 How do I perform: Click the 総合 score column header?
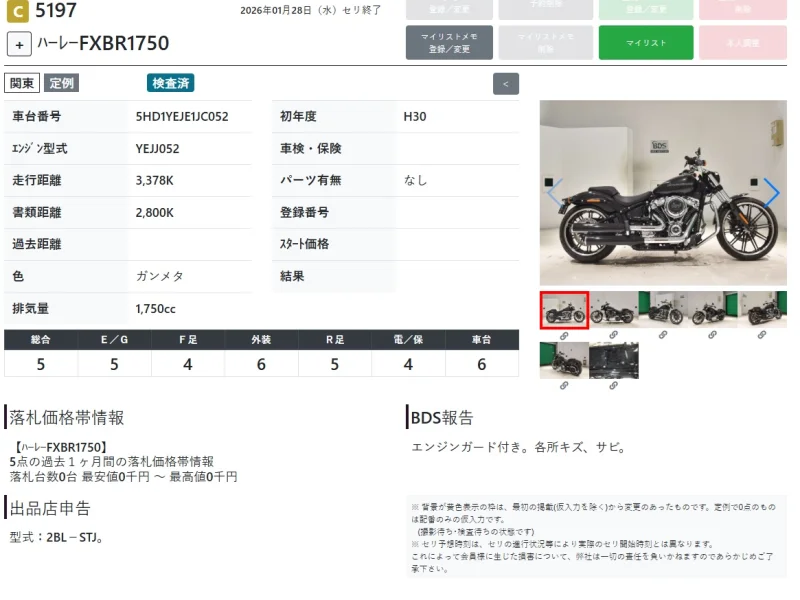pyautogui.click(x=41, y=340)
